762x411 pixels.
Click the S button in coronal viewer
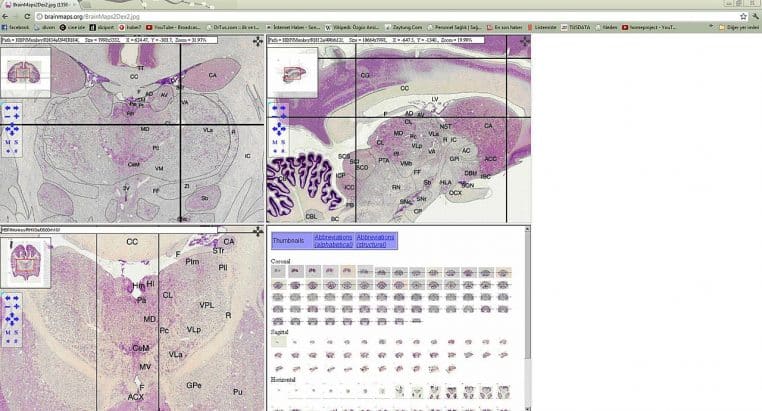16,142
